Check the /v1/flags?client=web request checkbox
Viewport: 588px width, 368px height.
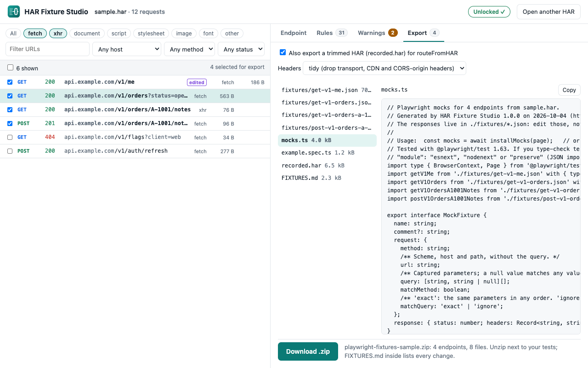click(10, 137)
